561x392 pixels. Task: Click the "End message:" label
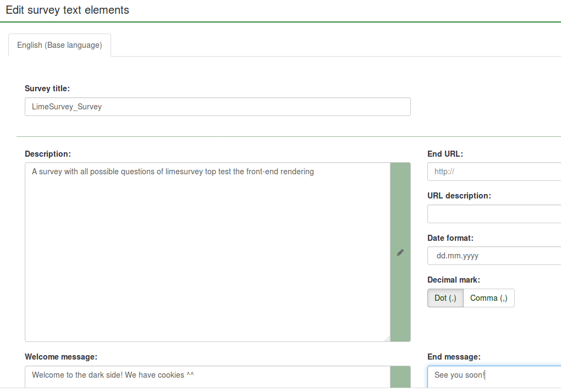pos(454,357)
